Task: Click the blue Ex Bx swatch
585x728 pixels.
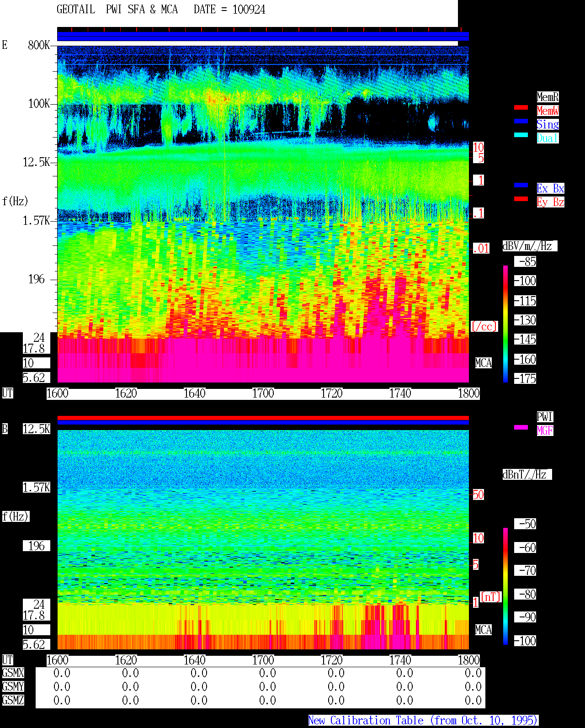Action: tap(521, 185)
